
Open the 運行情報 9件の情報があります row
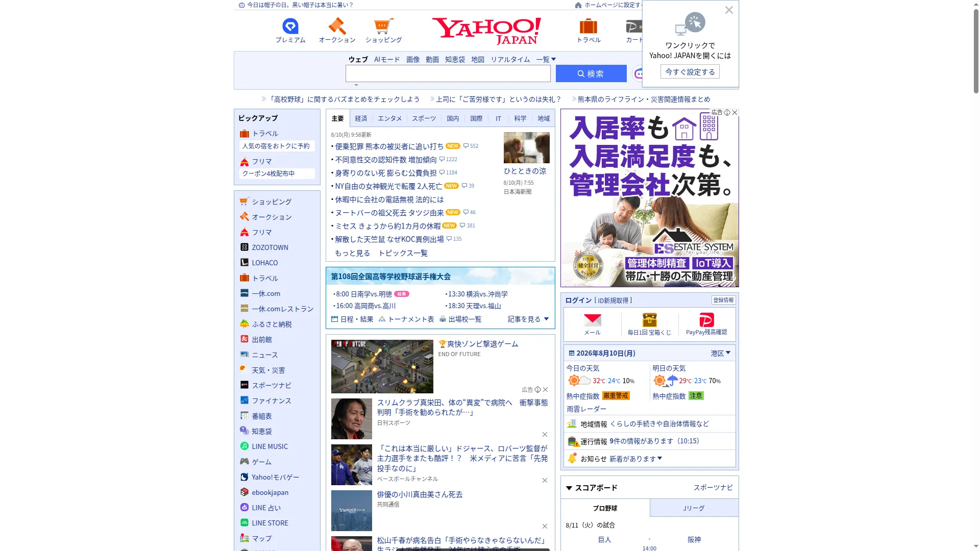(x=649, y=441)
